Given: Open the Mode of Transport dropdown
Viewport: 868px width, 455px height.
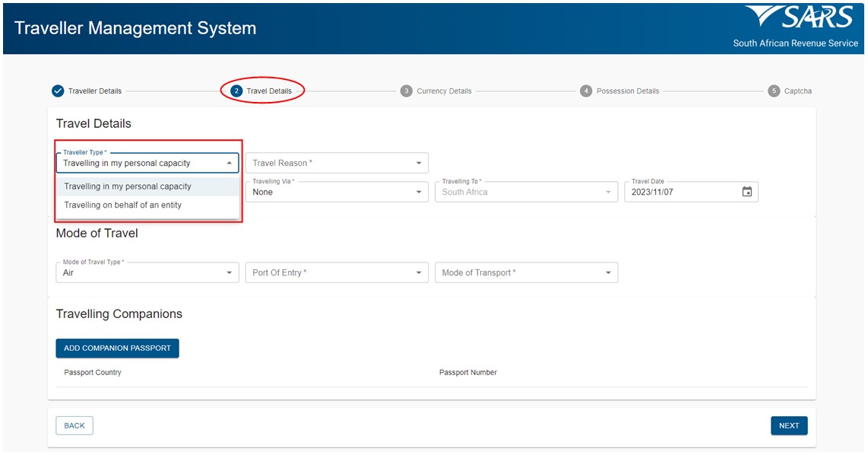Looking at the screenshot, I should tap(527, 272).
